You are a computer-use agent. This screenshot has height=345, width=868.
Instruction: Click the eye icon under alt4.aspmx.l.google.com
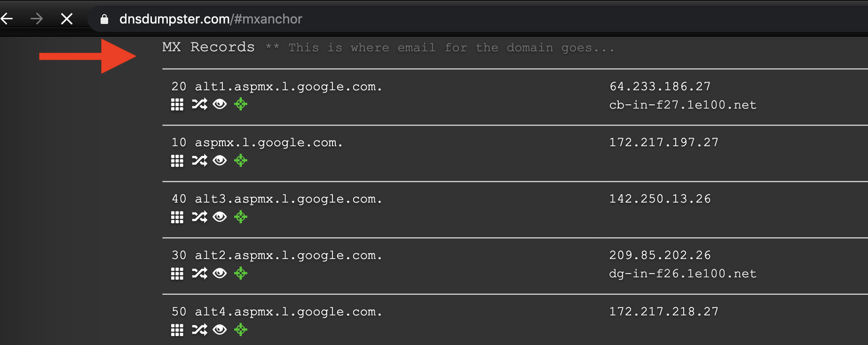220,330
